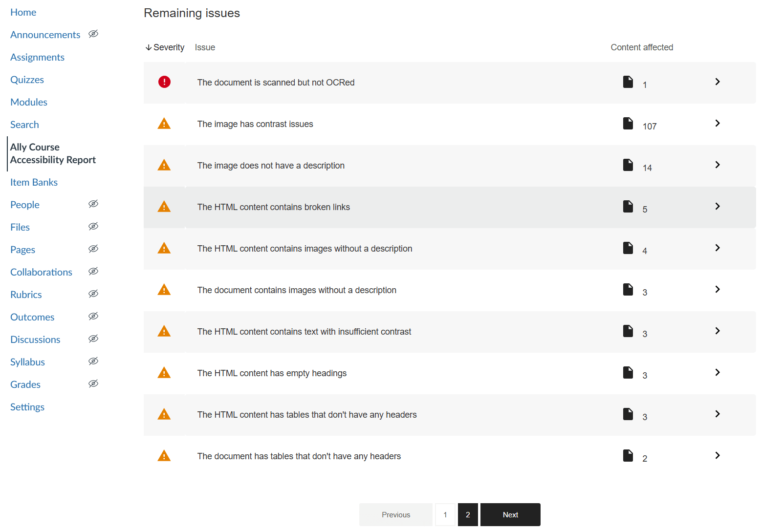
Task: Select page 1 of pagination
Action: [445, 514]
